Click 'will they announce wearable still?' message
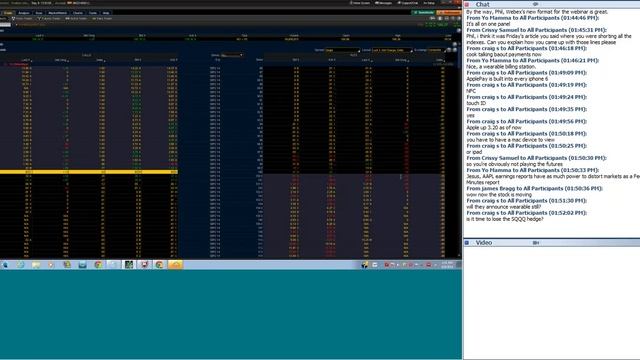Viewport: 640px width, 360px height. coord(503,207)
